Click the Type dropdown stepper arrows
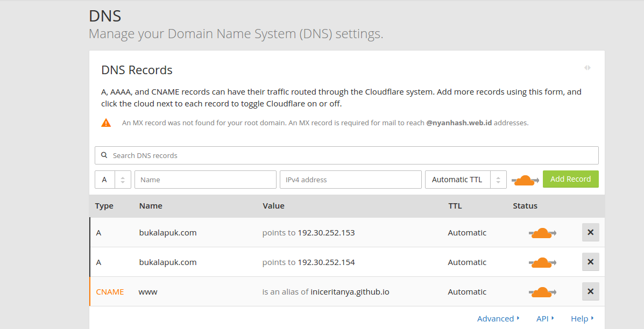 pyautogui.click(x=124, y=179)
